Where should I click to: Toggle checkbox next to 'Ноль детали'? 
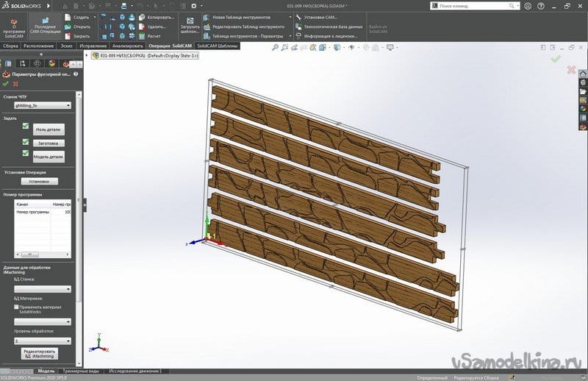coord(26,127)
